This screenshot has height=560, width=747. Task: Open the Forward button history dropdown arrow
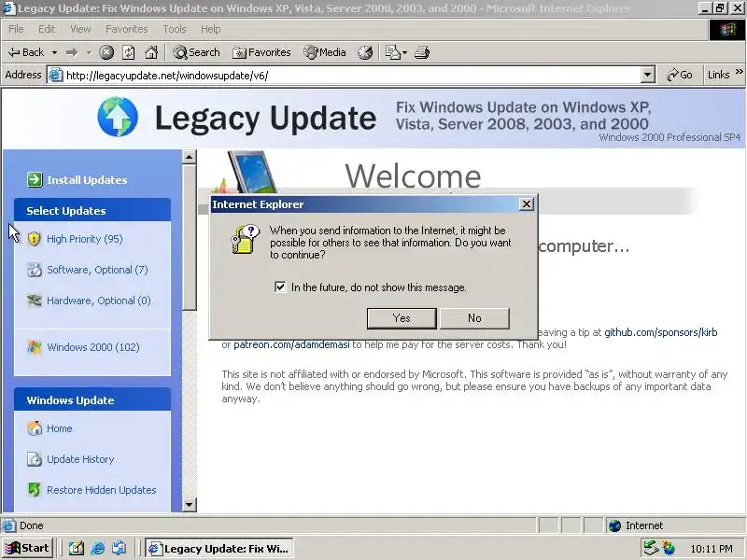(89, 52)
